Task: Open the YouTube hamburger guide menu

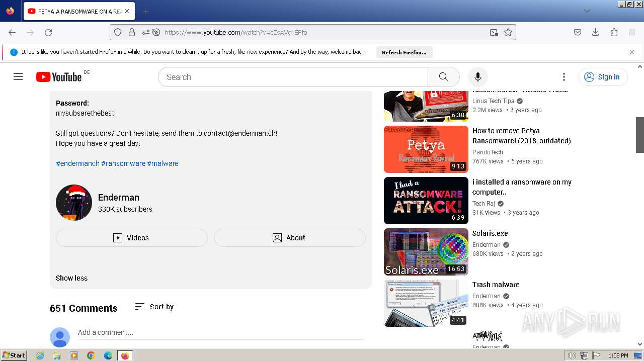Action: click(x=18, y=77)
